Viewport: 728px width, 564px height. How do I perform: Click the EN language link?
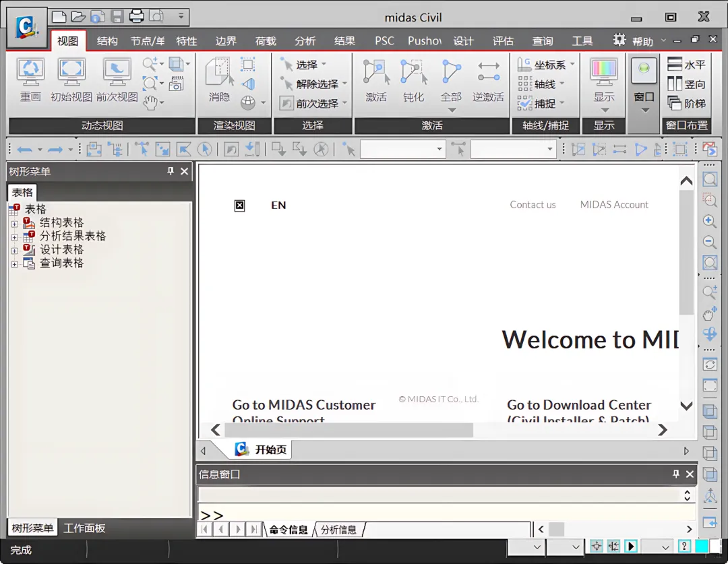(278, 205)
